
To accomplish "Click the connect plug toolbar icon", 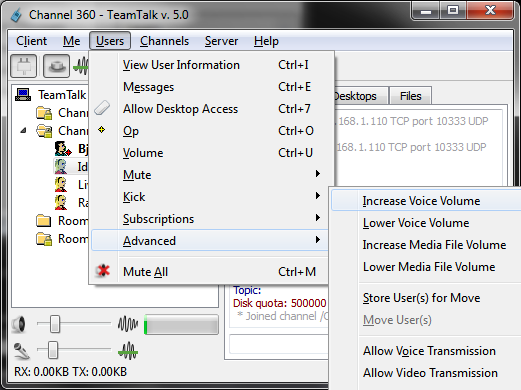I will click(23, 66).
